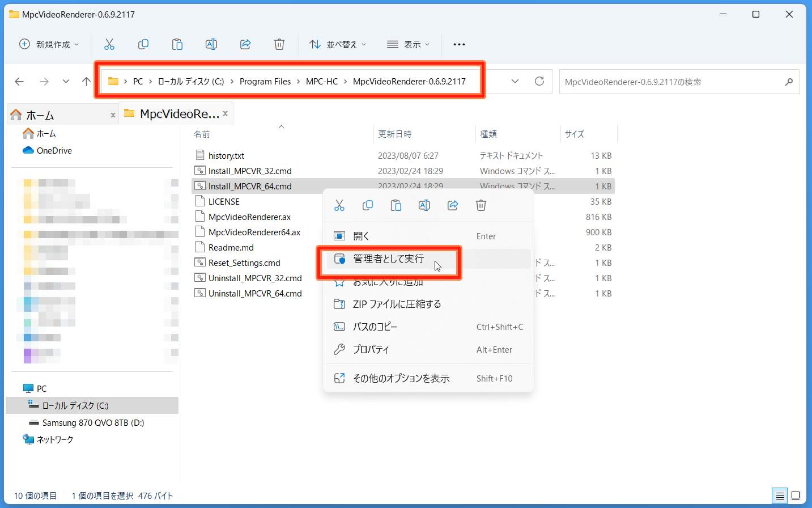Expand address bar history dropdown
This screenshot has width=812, height=508.
[515, 81]
